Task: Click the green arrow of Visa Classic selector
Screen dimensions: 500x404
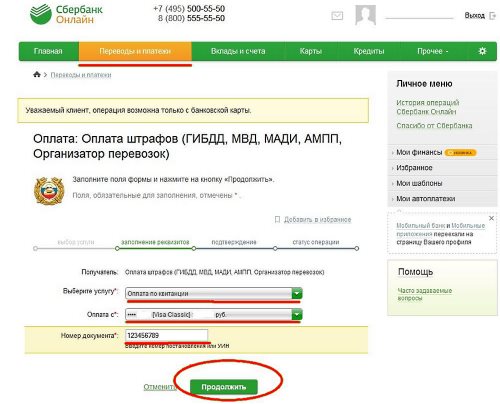Action: tap(297, 314)
